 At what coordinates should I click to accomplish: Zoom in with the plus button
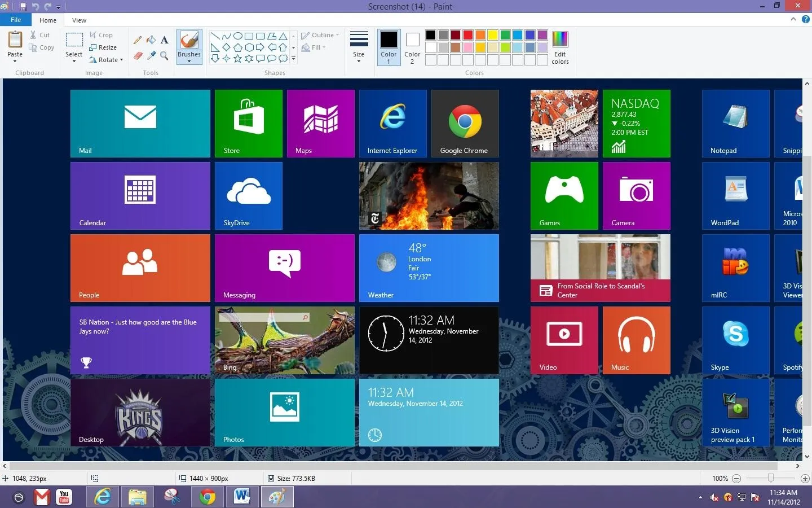(x=805, y=479)
